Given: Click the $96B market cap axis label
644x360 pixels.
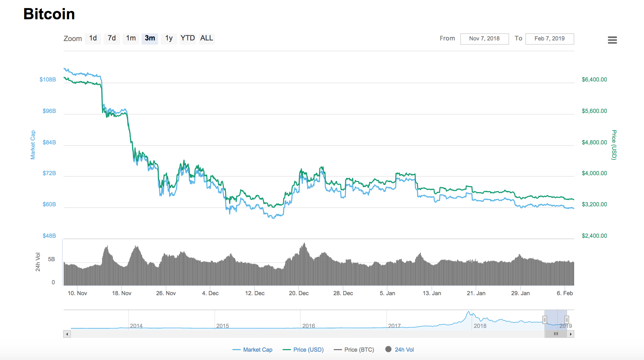Looking at the screenshot, I should tap(49, 111).
